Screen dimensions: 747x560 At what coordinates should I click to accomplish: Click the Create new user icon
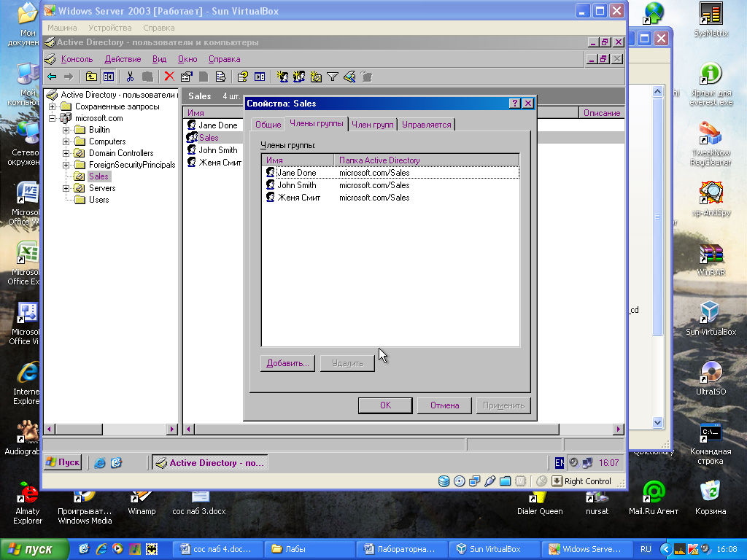tap(282, 77)
